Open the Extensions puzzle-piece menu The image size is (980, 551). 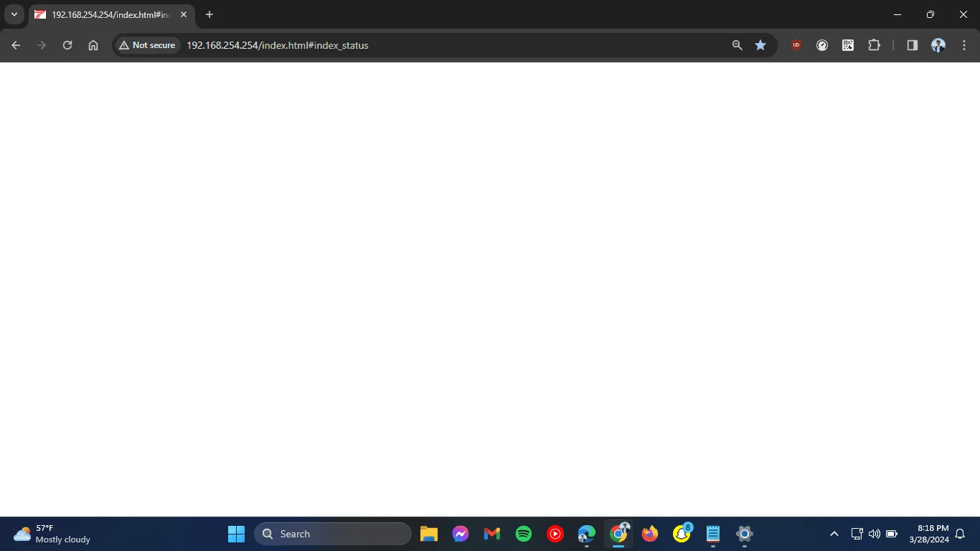[x=874, y=45]
